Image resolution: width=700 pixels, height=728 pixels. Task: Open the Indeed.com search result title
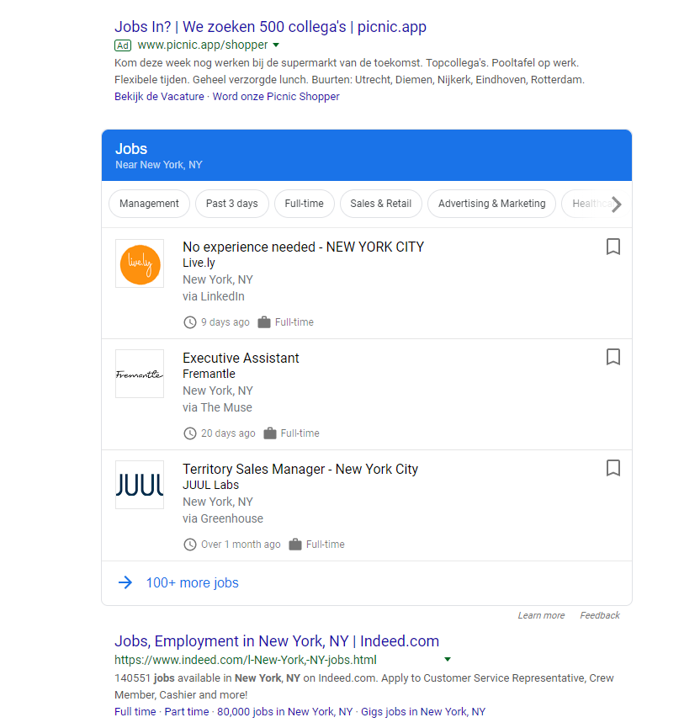pos(277,641)
